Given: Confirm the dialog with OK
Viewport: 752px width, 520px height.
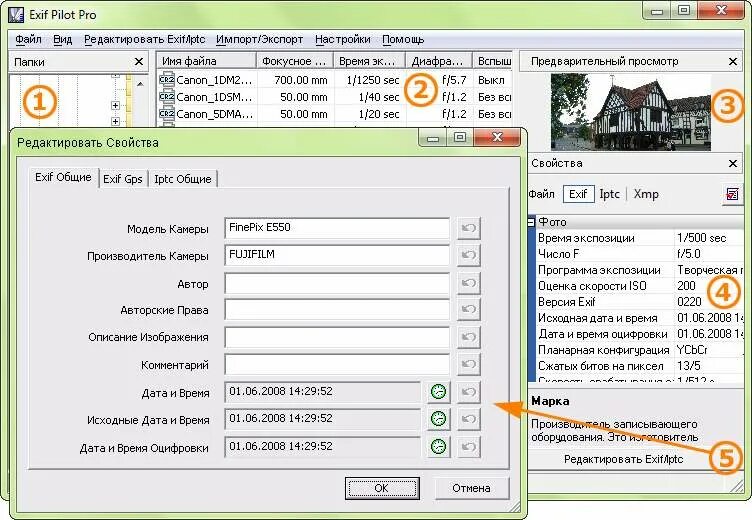Looking at the screenshot, I should coord(382,488).
